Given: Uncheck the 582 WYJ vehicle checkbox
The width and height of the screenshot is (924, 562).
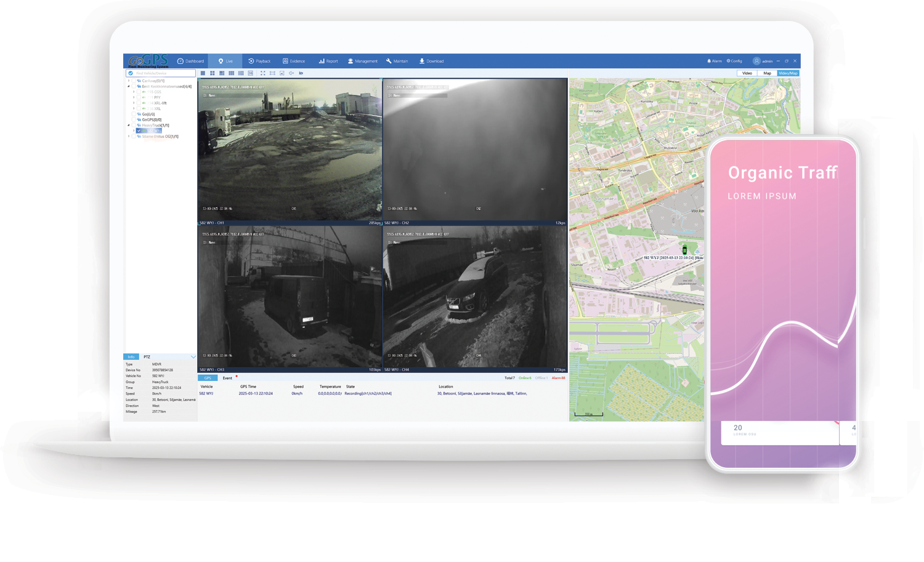Looking at the screenshot, I should click(139, 130).
